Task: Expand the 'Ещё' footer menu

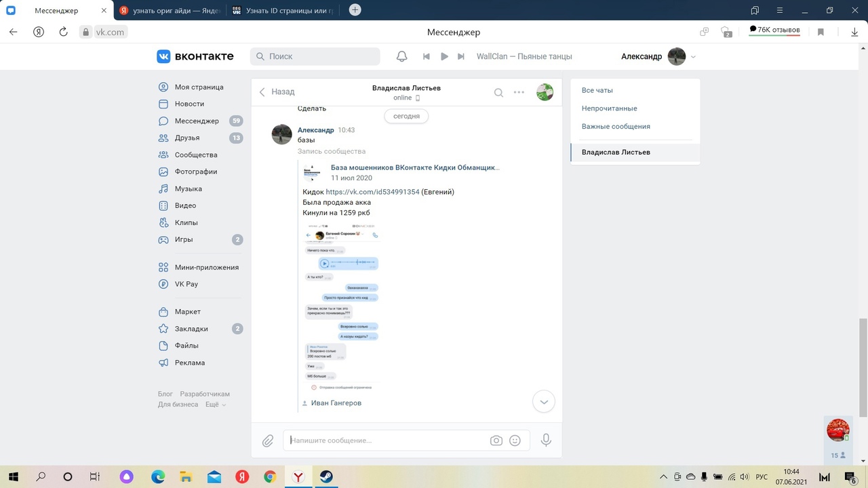Action: [216, 405]
